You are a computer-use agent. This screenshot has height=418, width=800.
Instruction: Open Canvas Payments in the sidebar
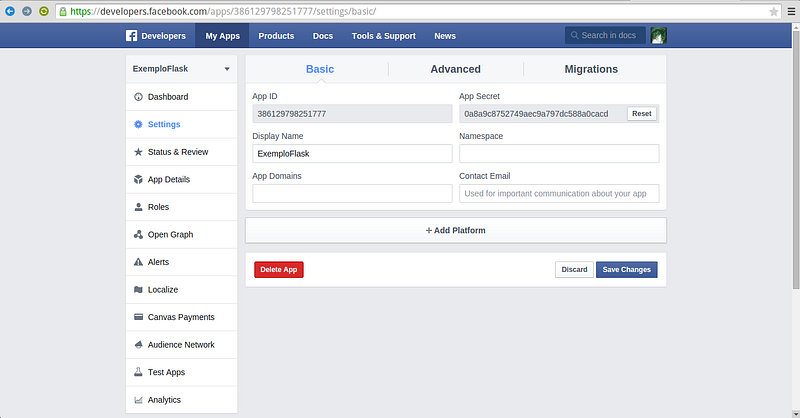(182, 317)
